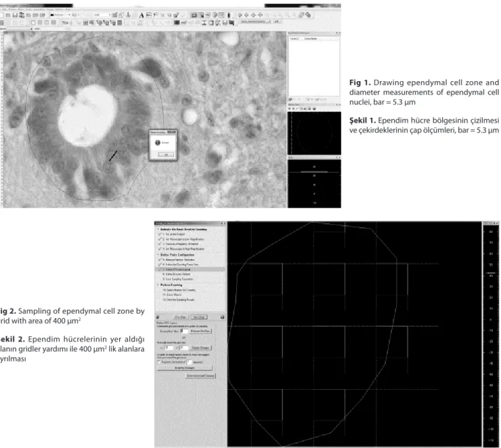501x448 pixels.
Task: Click the anchor tool icon in top toolbar
Action: (128, 15)
